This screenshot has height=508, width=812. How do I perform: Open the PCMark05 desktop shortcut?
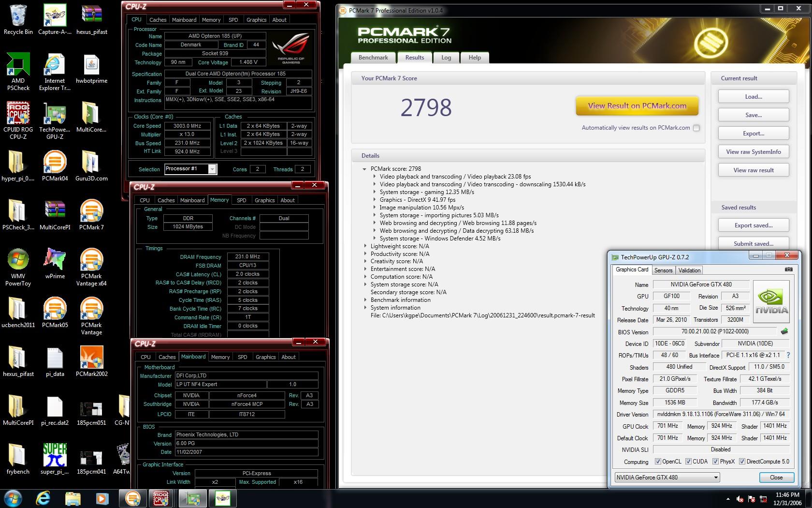[55, 312]
